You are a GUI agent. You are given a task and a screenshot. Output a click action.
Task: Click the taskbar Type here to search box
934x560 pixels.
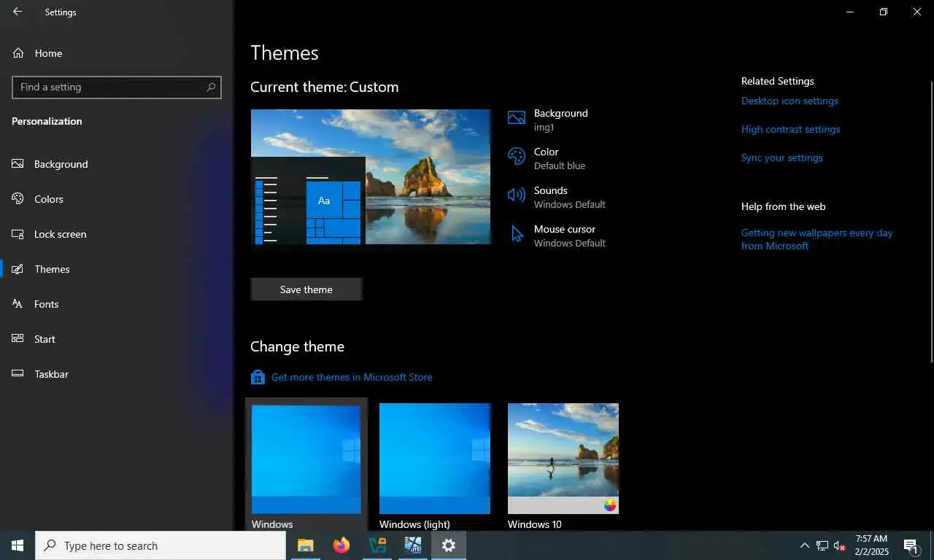point(161,545)
